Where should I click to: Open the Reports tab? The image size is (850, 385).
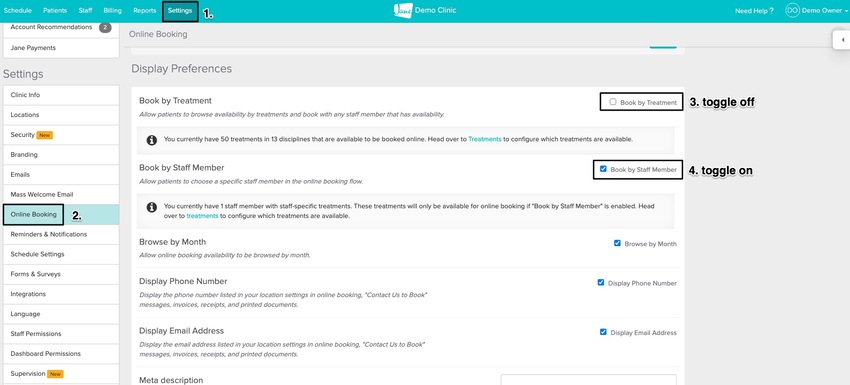pos(144,10)
